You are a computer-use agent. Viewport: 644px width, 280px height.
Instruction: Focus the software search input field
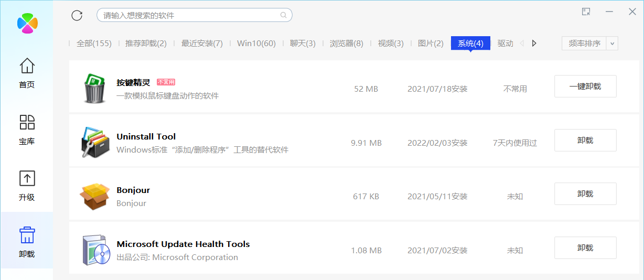pyautogui.click(x=194, y=15)
